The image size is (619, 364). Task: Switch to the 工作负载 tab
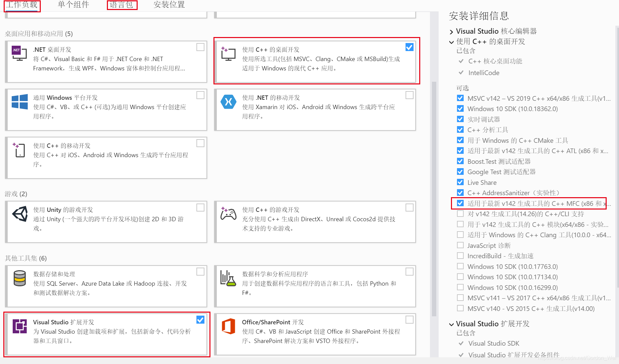[22, 5]
